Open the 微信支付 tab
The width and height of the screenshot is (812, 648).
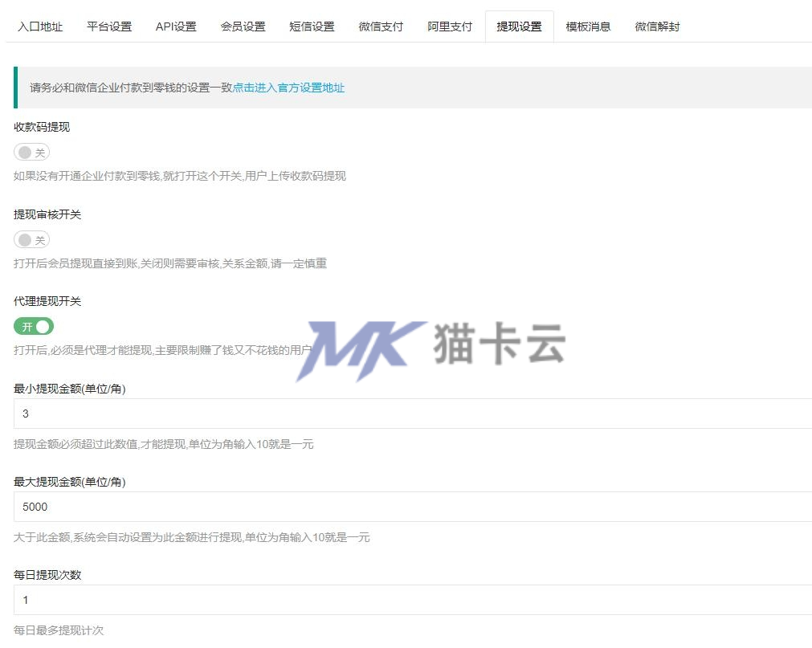pyautogui.click(x=381, y=26)
